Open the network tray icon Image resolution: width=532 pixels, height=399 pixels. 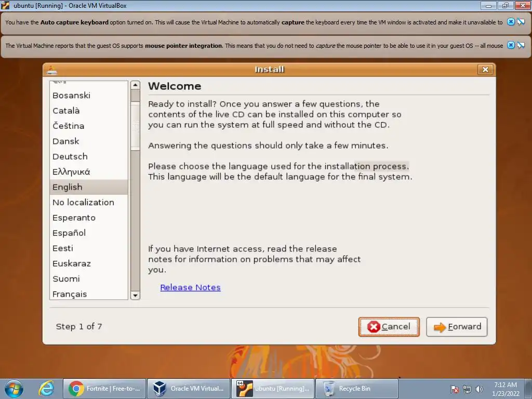point(467,389)
